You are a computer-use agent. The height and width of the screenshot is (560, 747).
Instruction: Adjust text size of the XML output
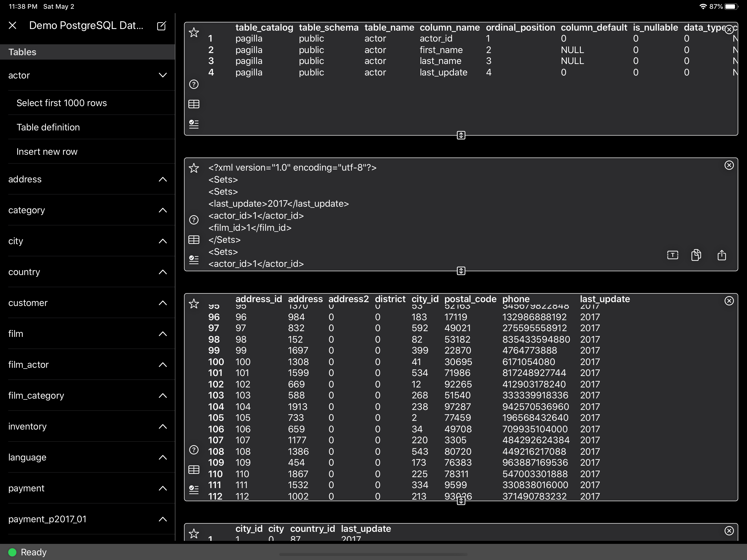tap(672, 255)
